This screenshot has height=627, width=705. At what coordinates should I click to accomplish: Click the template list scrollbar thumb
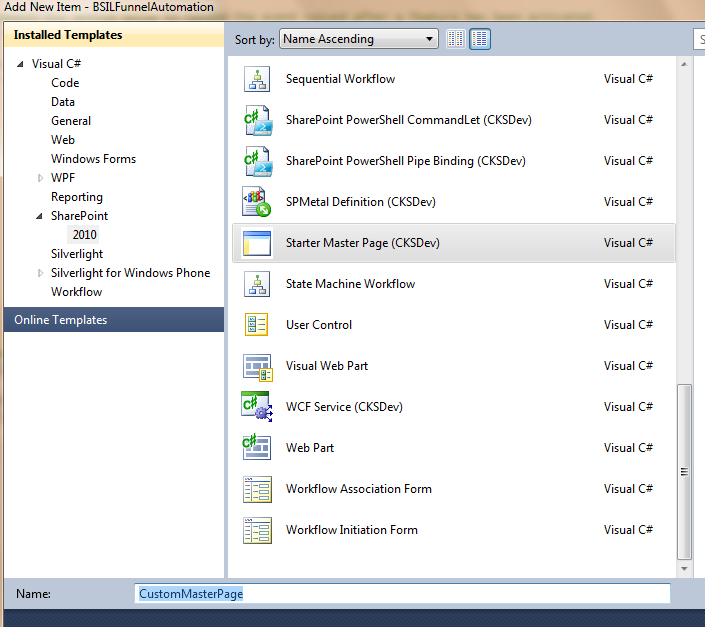(x=684, y=471)
